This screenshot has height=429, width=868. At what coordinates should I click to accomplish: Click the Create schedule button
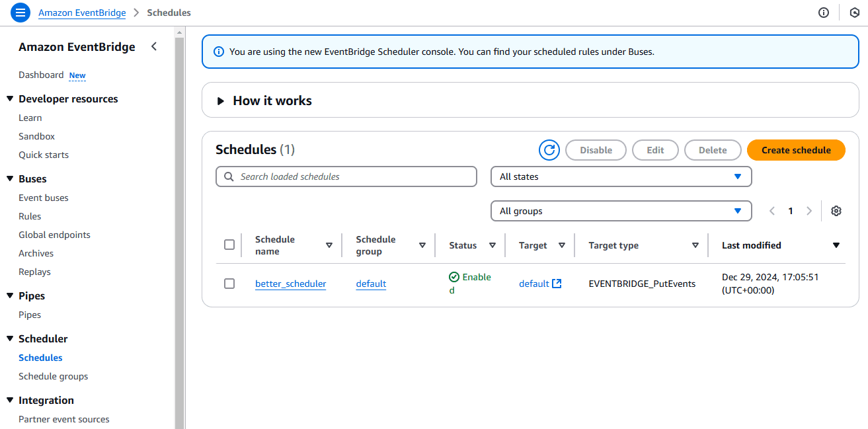(796, 150)
